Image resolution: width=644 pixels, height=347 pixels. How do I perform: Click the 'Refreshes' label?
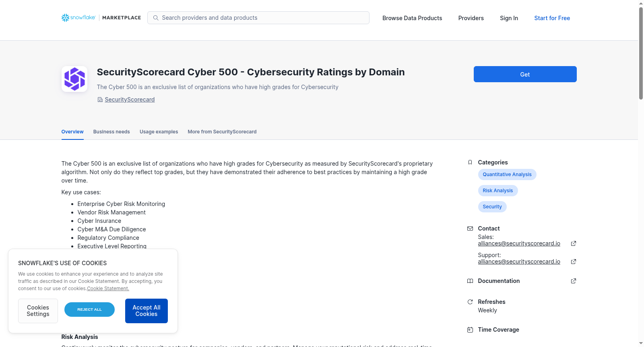tap(491, 302)
